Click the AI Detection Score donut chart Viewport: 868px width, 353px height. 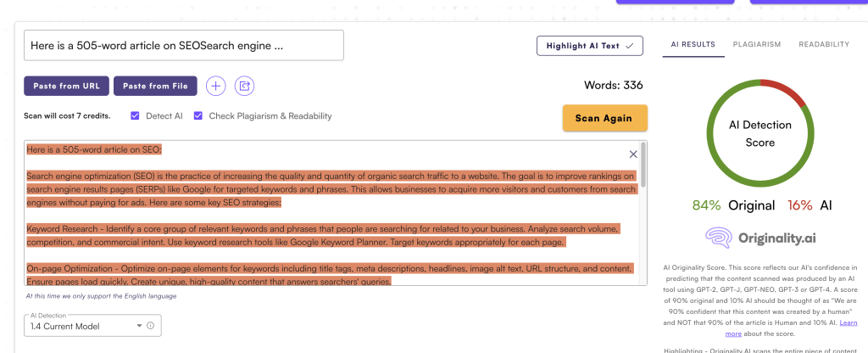tap(759, 133)
